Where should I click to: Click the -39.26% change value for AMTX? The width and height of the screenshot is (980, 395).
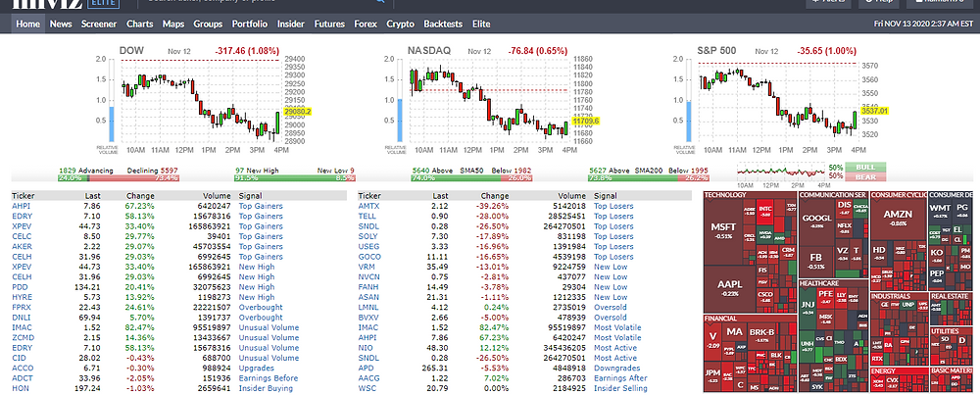click(x=493, y=206)
